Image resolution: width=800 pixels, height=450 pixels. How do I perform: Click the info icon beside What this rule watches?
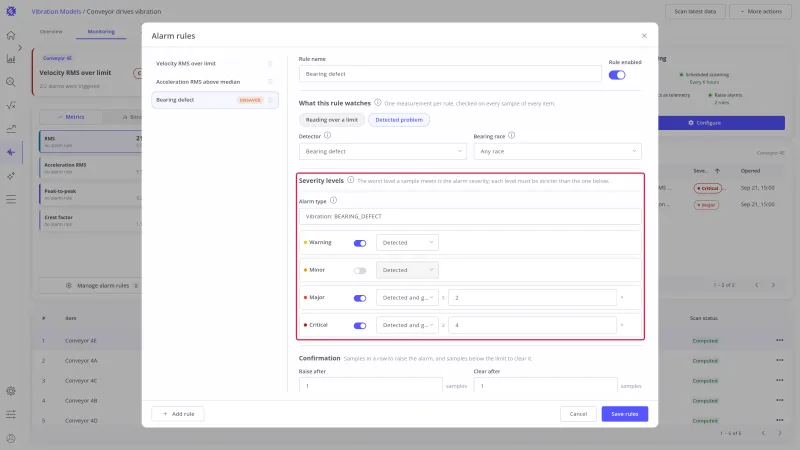coord(378,103)
